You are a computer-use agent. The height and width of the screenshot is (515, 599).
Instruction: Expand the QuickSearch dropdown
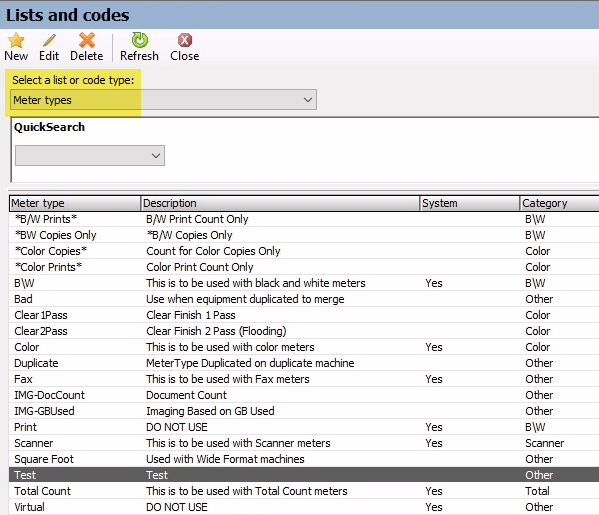click(x=90, y=155)
